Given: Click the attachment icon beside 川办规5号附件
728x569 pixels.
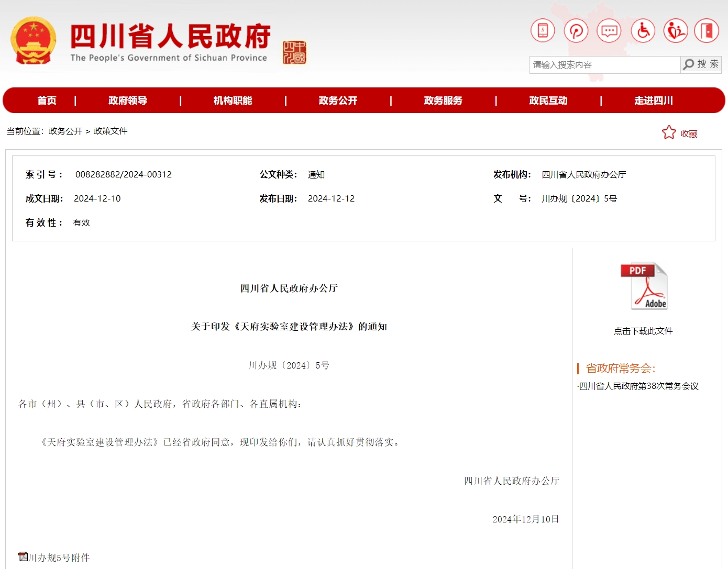Looking at the screenshot, I should tap(23, 556).
